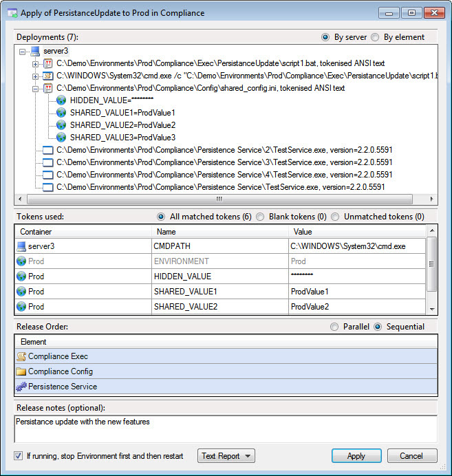The height and width of the screenshot is (476, 452).
Task: Click the globe icon beside SHARED_VALUE3=ProdValue3
Action: click(61, 138)
